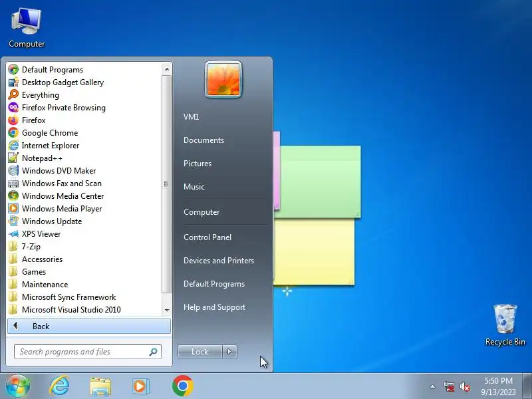Screen dimensions: 532x399
Task: Open the Everything search app
Action: 84,95
